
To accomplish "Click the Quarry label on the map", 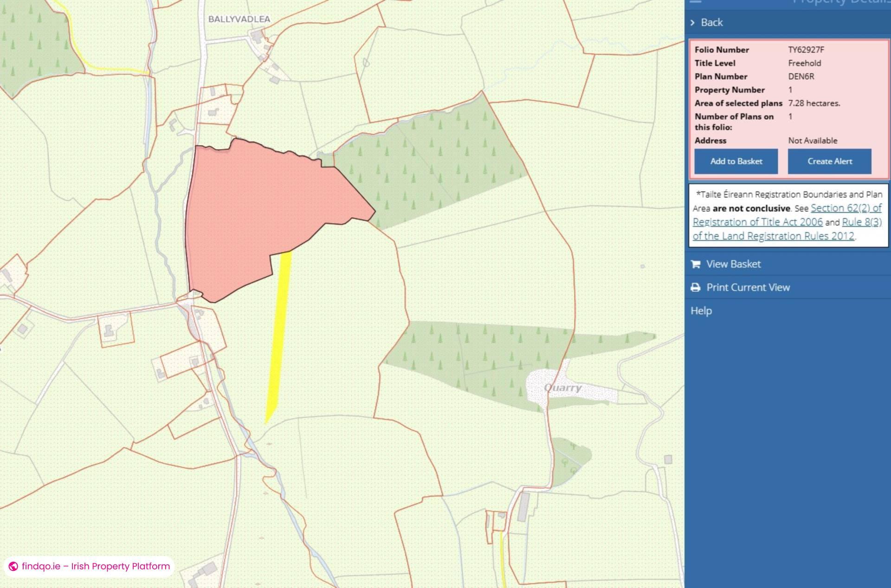I will point(563,388).
